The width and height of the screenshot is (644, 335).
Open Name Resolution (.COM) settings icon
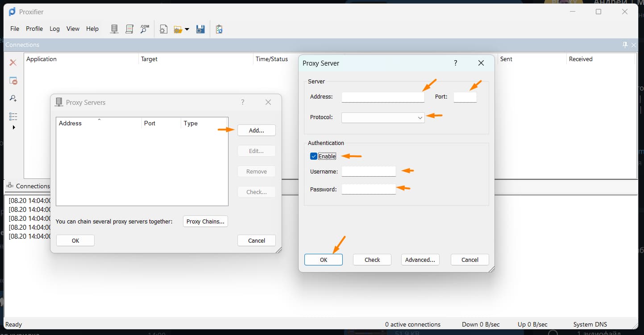click(144, 29)
